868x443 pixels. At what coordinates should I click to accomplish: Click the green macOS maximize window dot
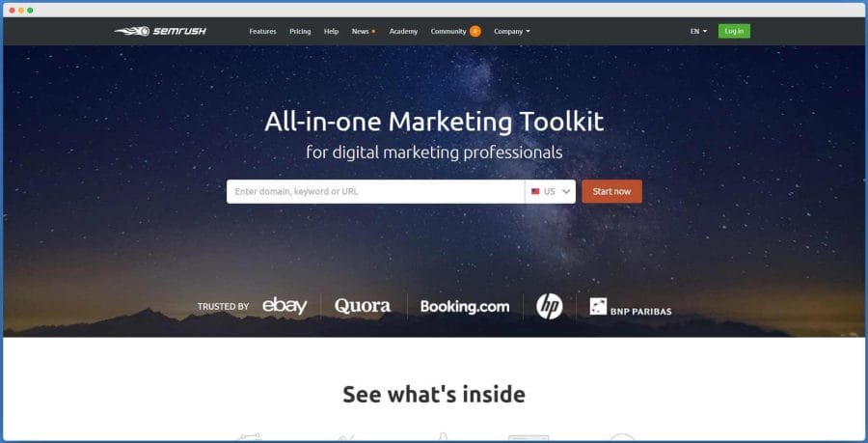coord(30,10)
